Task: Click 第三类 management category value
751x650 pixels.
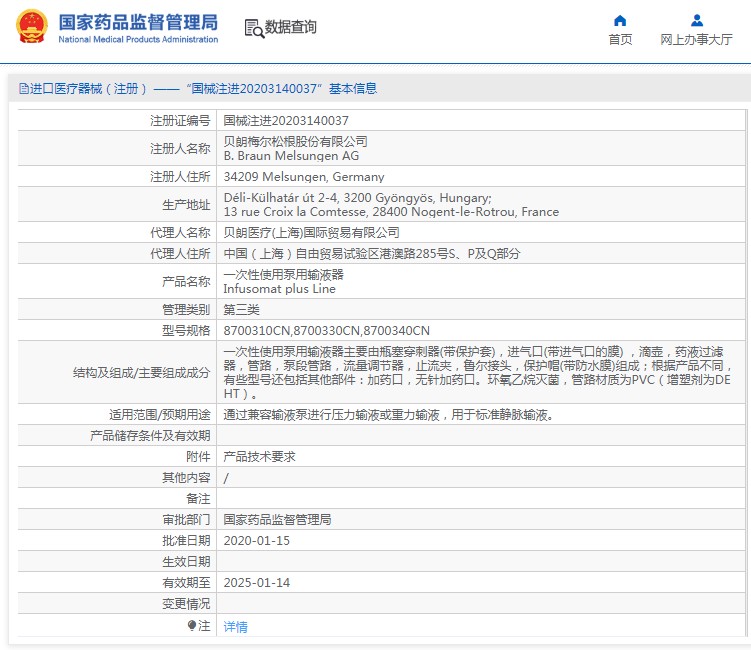Action: coord(241,309)
